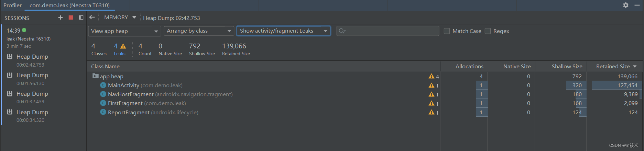This screenshot has width=644, height=151.
Task: Select the NavHostFragment row
Action: point(365,94)
